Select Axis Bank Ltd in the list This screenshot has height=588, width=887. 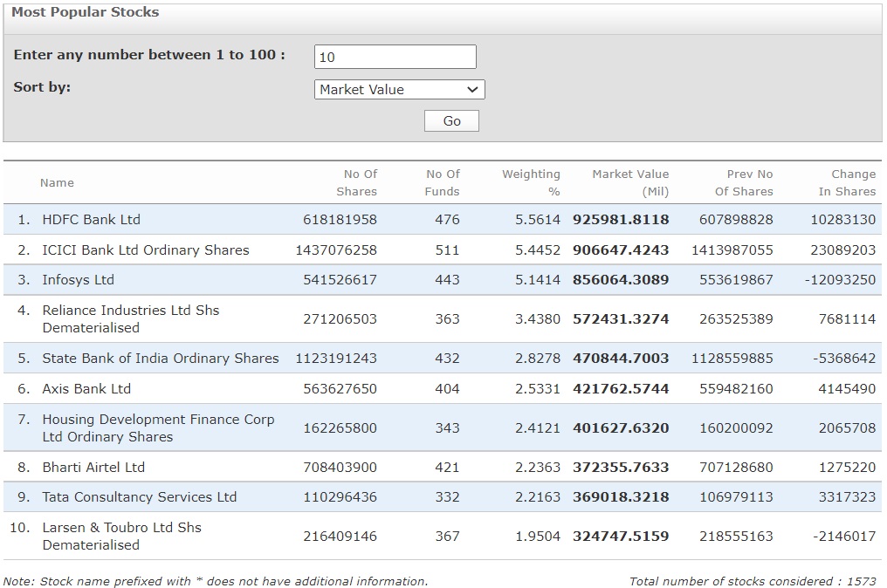coord(86,389)
